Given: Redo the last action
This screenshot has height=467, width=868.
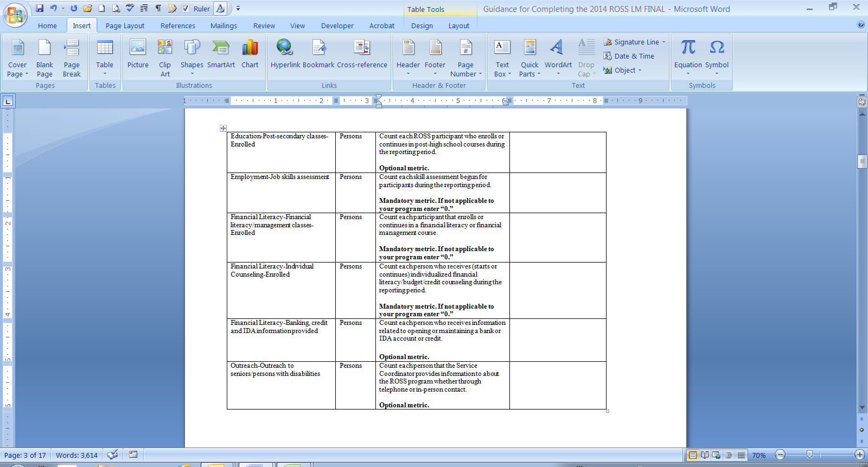Looking at the screenshot, I should pos(74,8).
